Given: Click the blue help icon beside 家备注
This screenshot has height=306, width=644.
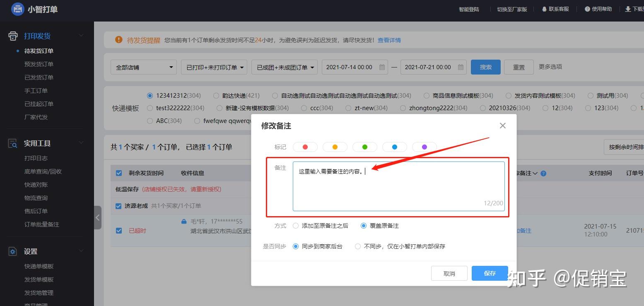Looking at the screenshot, I should (543, 173).
